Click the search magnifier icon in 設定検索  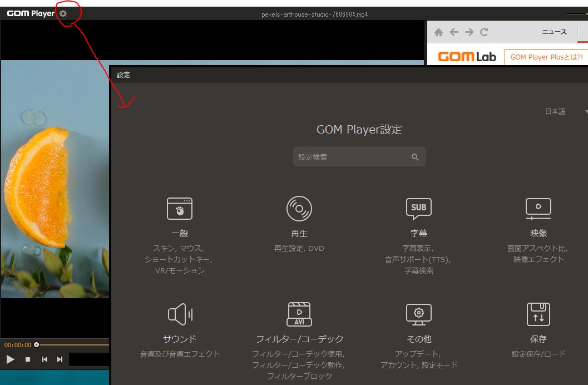tap(415, 157)
